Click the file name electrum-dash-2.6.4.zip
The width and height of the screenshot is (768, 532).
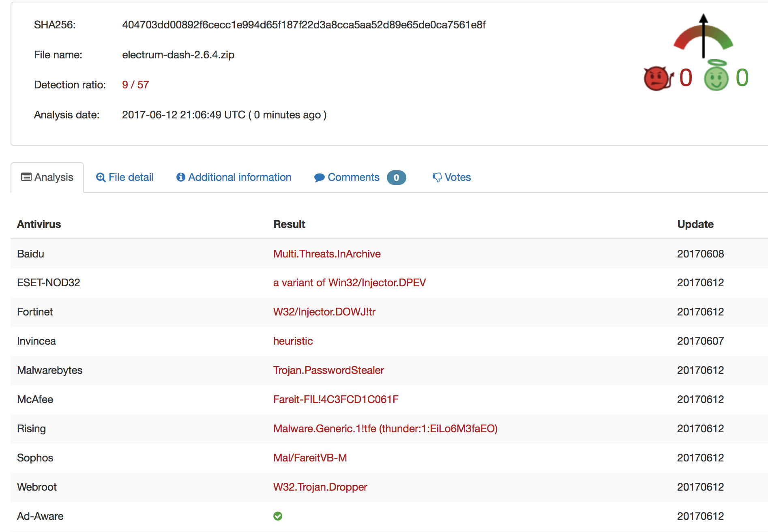tap(178, 55)
